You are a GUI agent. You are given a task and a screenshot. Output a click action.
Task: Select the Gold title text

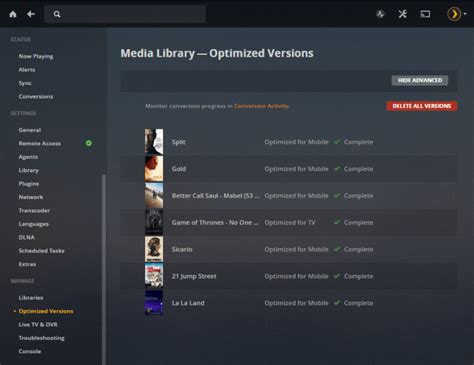pos(179,169)
